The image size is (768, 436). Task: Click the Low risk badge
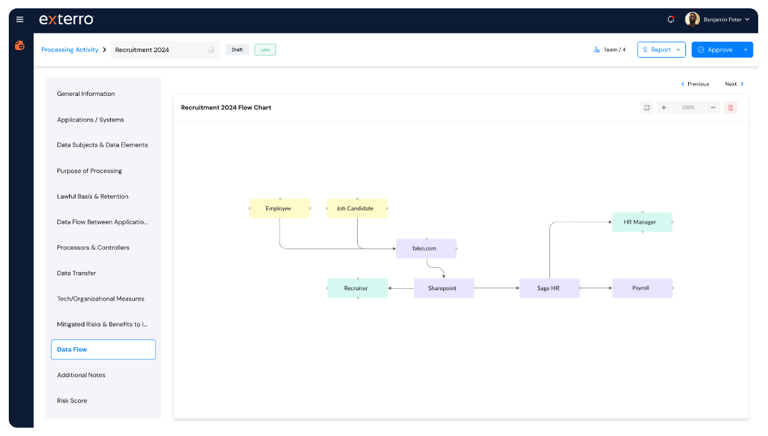[265, 49]
